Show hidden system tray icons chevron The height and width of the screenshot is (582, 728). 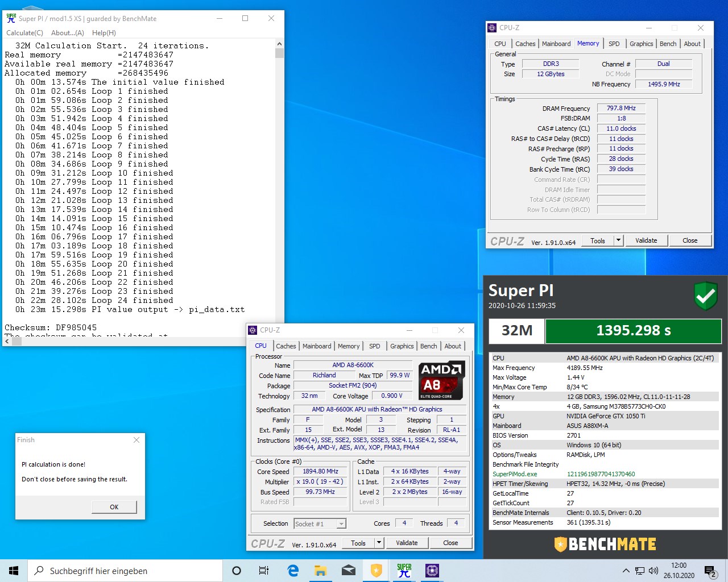coord(626,571)
